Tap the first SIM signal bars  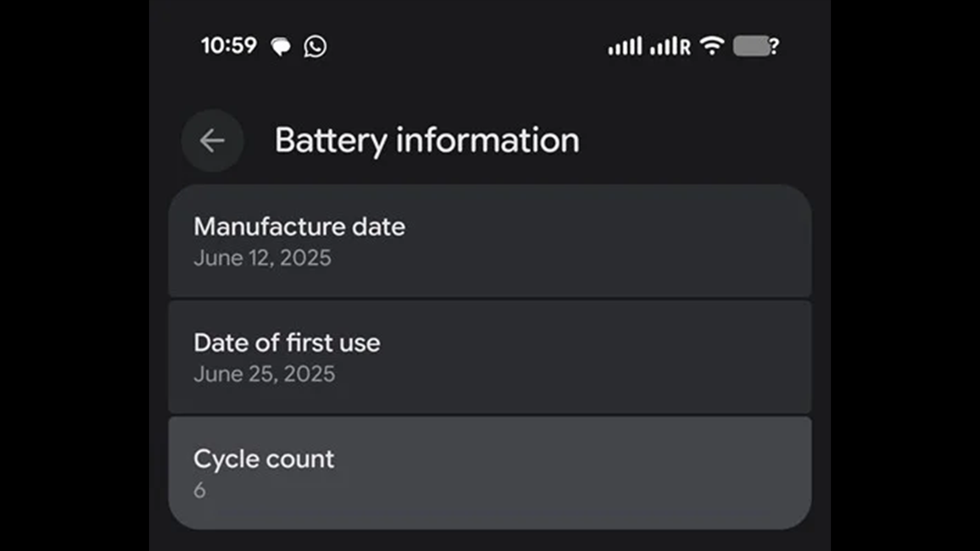tap(625, 46)
